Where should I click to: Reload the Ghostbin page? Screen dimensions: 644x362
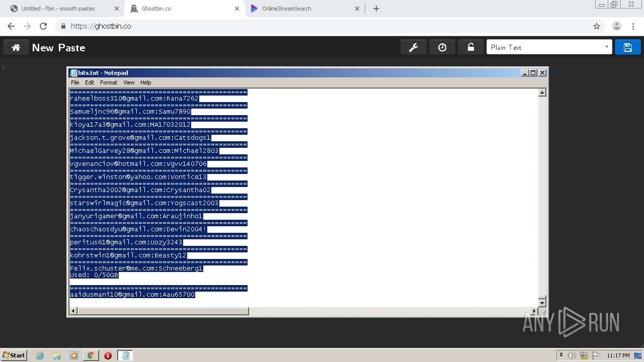pos(43,26)
